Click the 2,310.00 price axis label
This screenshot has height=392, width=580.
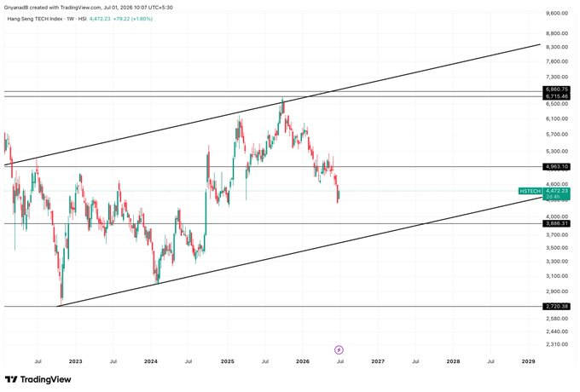tap(557, 344)
